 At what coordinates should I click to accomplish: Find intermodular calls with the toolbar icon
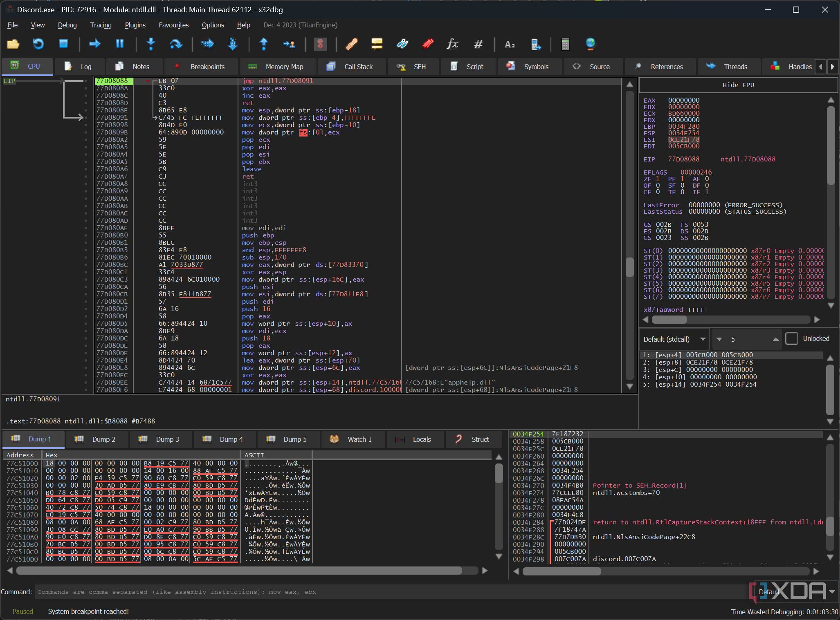tap(535, 44)
